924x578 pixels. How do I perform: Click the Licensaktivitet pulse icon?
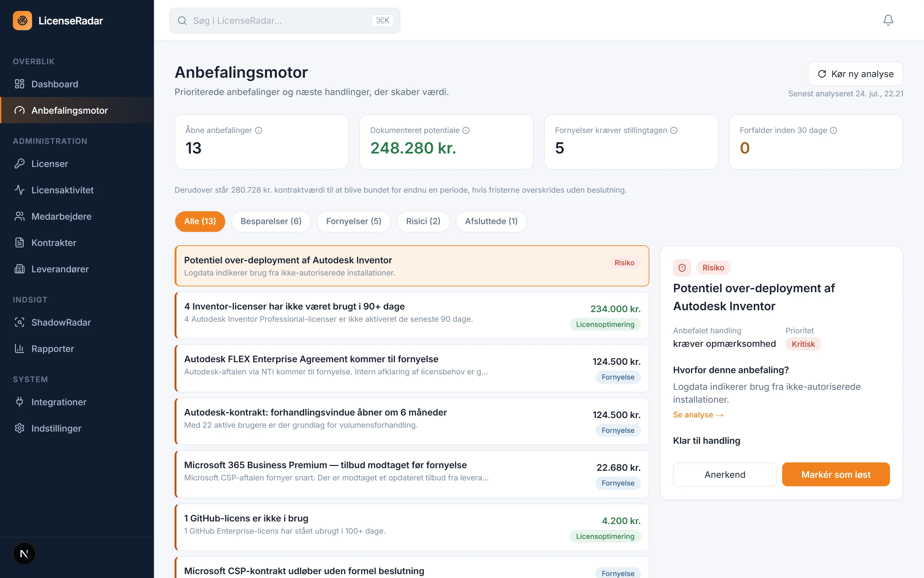(20, 190)
